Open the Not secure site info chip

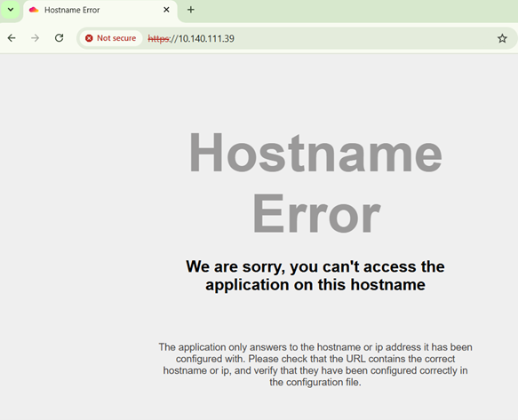click(111, 38)
